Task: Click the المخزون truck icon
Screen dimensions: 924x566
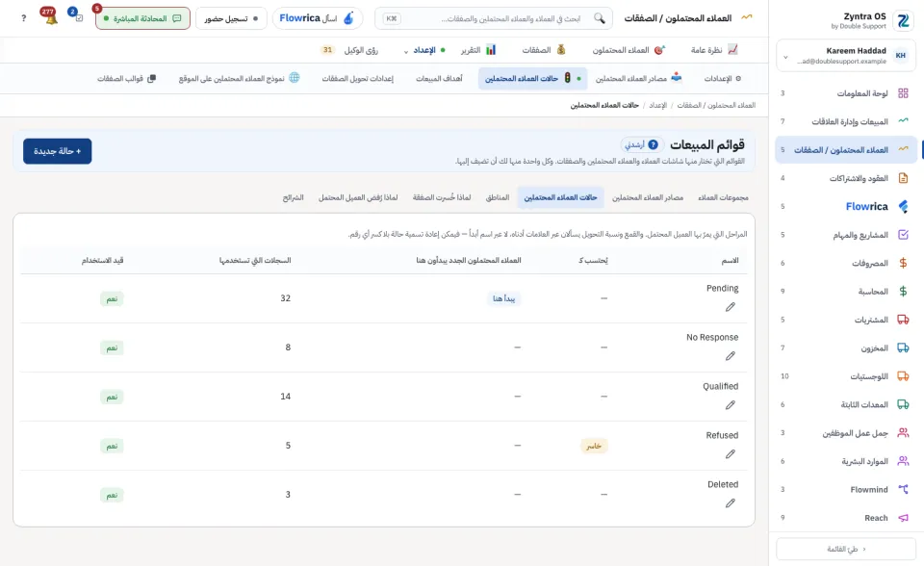Action: pyautogui.click(x=903, y=347)
